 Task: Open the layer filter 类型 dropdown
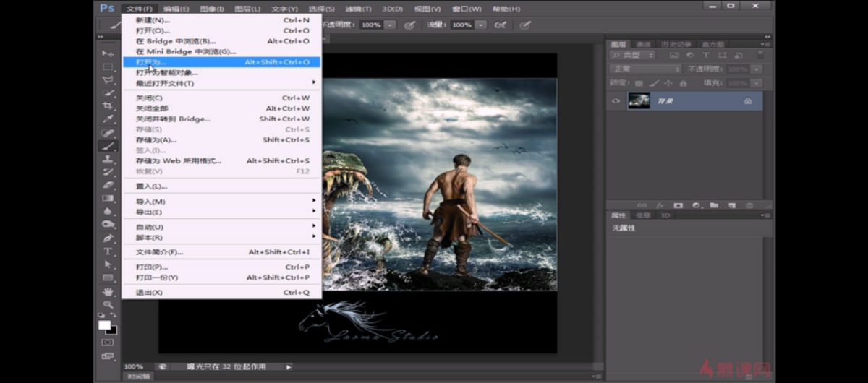pyautogui.click(x=632, y=55)
